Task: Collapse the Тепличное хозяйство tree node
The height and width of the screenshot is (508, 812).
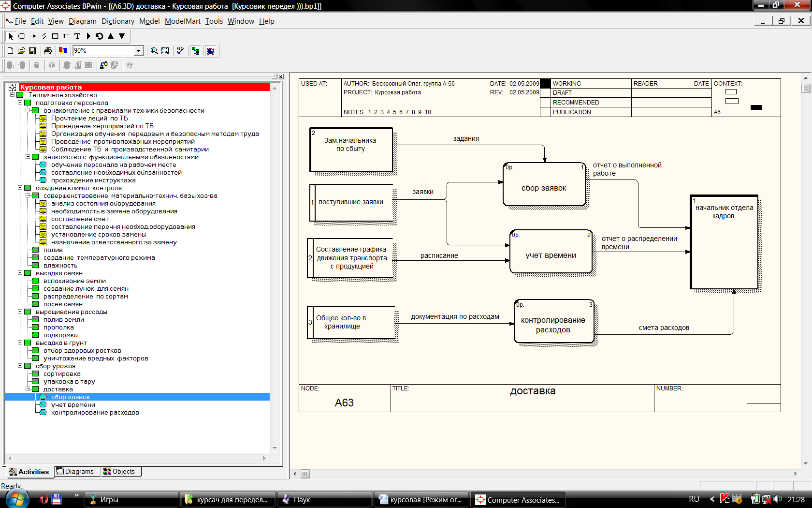Action: click(13, 95)
